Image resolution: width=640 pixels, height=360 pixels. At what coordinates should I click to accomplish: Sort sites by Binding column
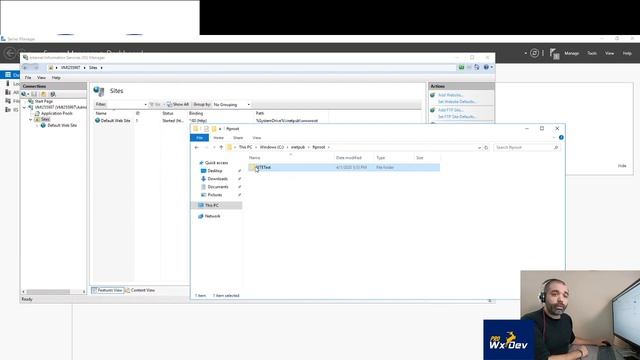(196, 113)
